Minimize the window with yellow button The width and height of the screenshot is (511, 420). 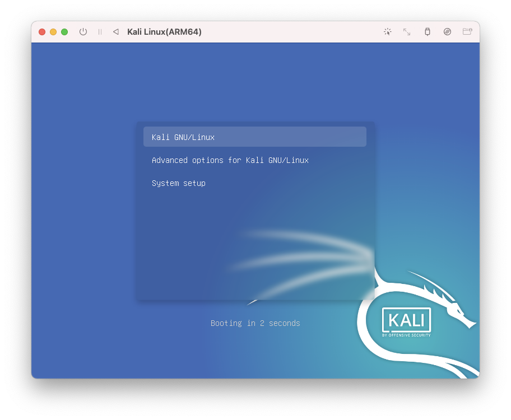(x=53, y=31)
